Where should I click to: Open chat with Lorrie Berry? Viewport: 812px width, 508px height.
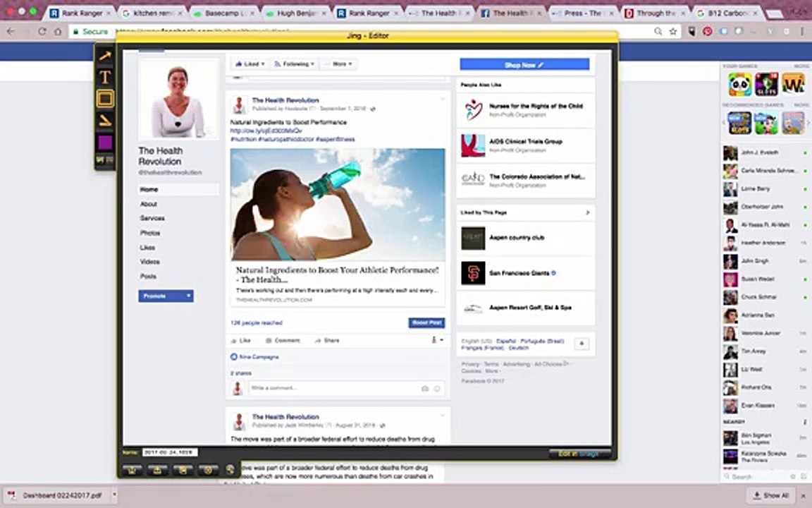765,188
